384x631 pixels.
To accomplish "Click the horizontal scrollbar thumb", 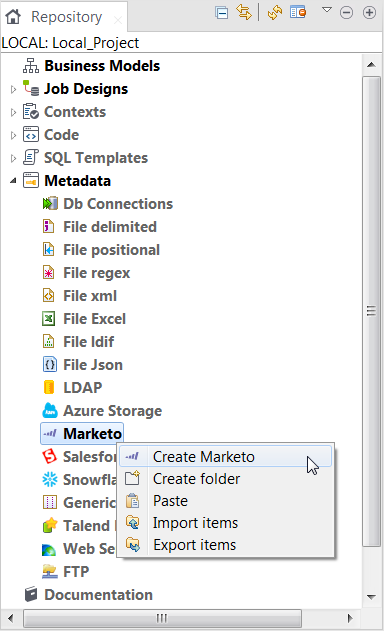I will 162,618.
